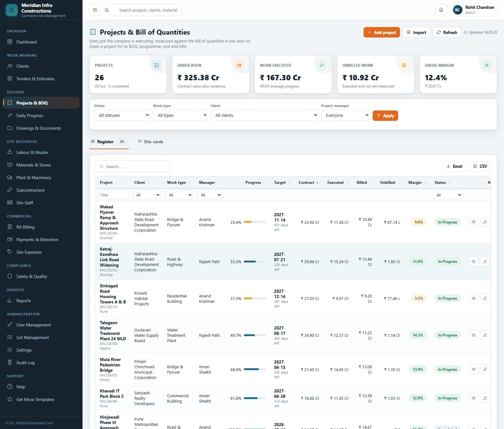Open Materials & Stores
Screen dimensions: 504x429
pyautogui.click(x=41, y=165)
